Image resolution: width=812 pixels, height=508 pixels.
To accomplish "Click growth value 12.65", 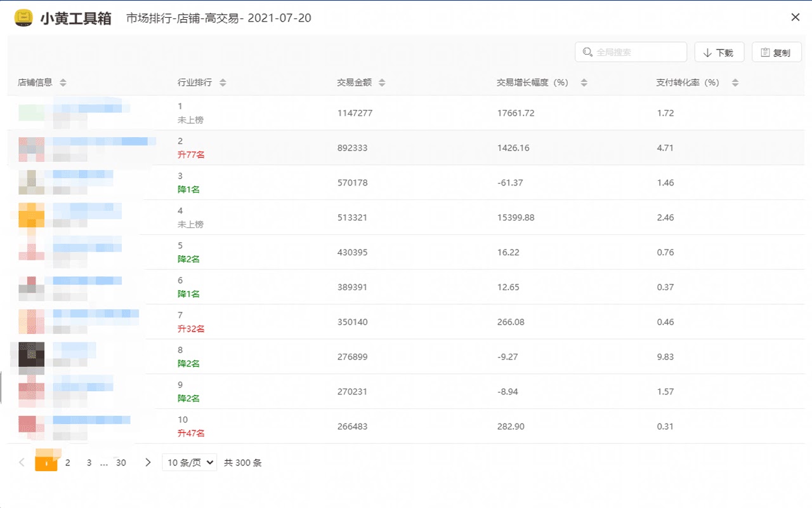I will pyautogui.click(x=508, y=288).
